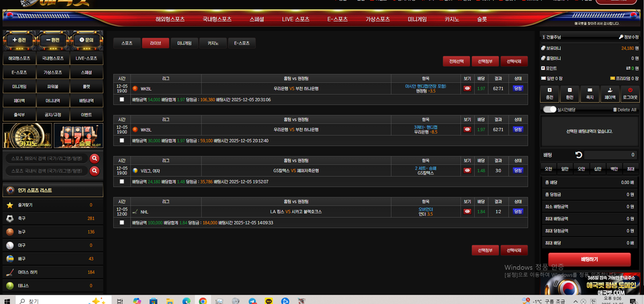Click the eye view icon on the NHL bet
The height and width of the screenshot is (304, 644).
pyautogui.click(x=467, y=211)
